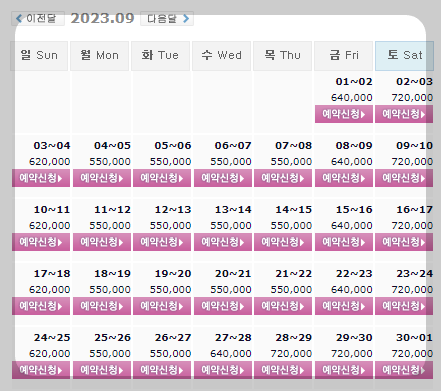Click the 640,000 price under 27~28
441x391 pixels.
point(231,354)
